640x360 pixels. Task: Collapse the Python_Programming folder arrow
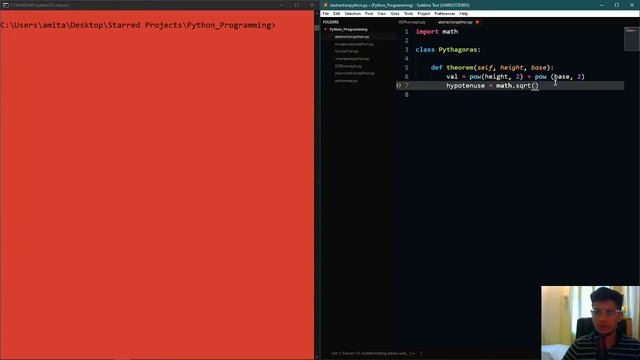[325, 29]
